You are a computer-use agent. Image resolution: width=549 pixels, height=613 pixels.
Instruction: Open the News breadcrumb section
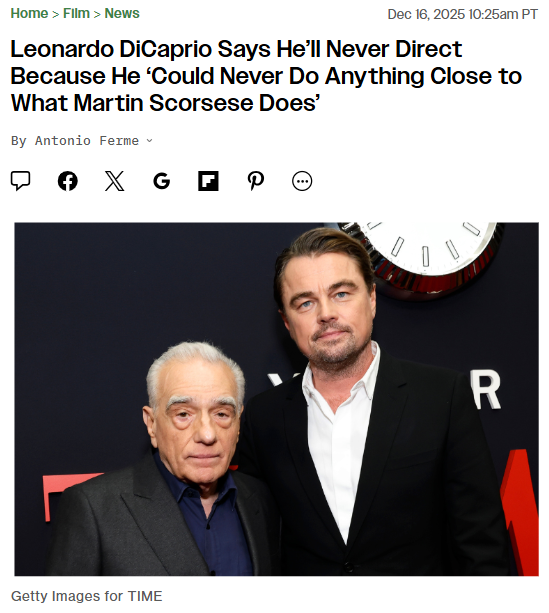122,13
